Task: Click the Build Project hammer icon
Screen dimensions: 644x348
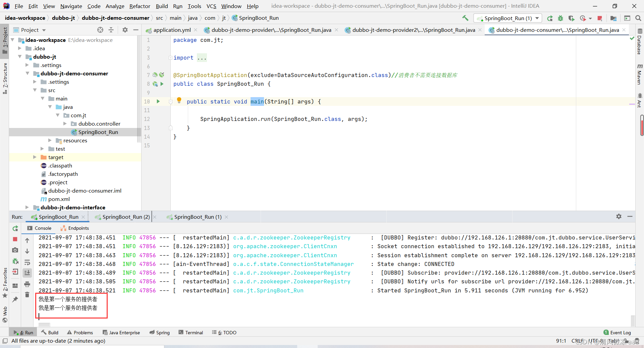Action: point(465,18)
